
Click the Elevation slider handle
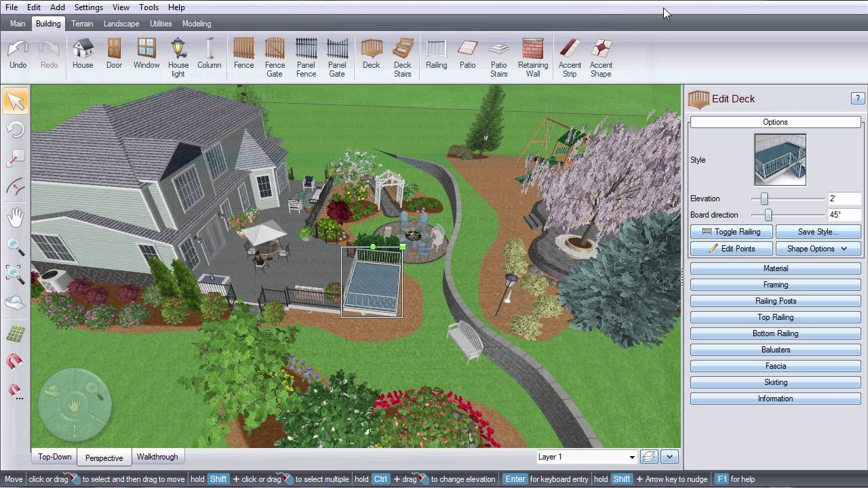click(x=764, y=199)
